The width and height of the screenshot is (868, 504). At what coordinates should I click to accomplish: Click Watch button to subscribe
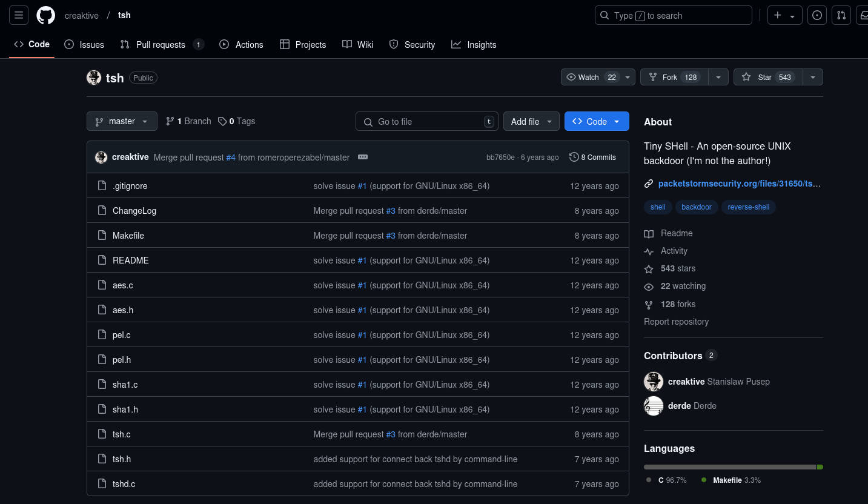click(592, 77)
